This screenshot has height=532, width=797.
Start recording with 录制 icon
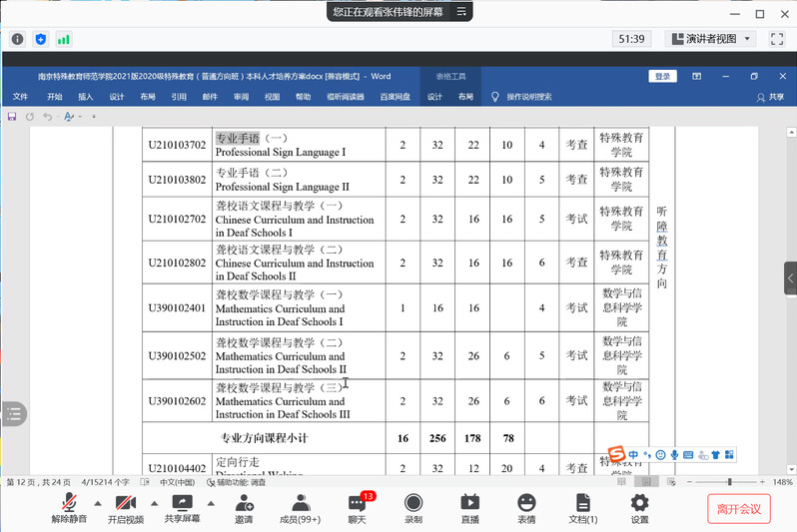pyautogui.click(x=412, y=507)
